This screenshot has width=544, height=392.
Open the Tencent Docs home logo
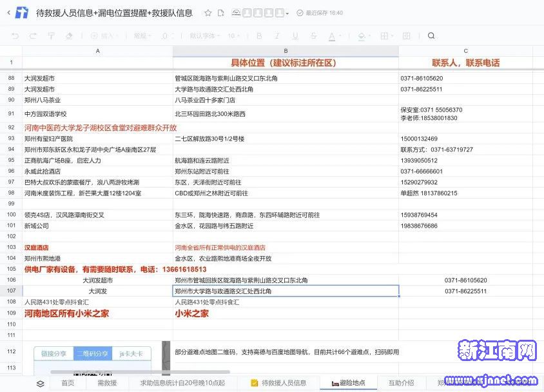(x=22, y=13)
